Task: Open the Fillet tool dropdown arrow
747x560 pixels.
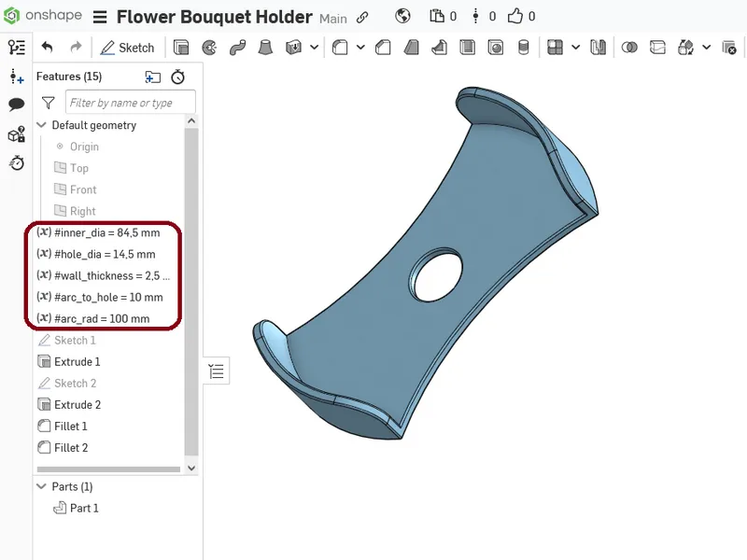Action: pyautogui.click(x=360, y=48)
